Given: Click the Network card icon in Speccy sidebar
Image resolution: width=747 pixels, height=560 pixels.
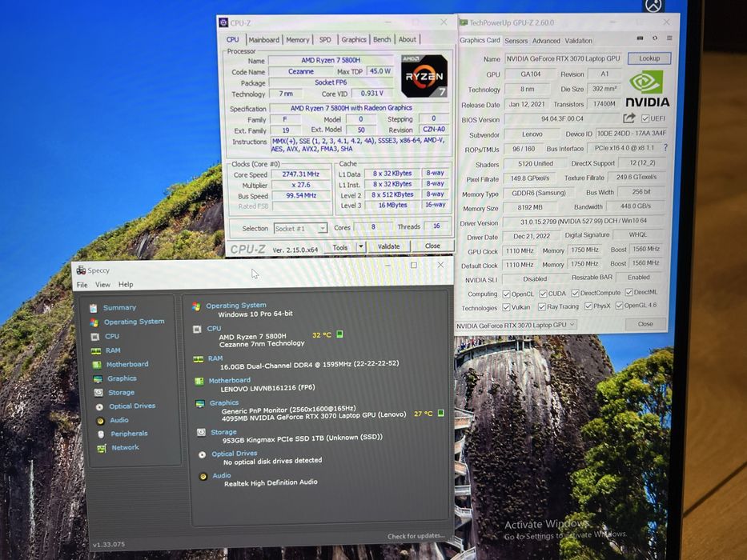Looking at the screenshot, I should coord(102,449).
